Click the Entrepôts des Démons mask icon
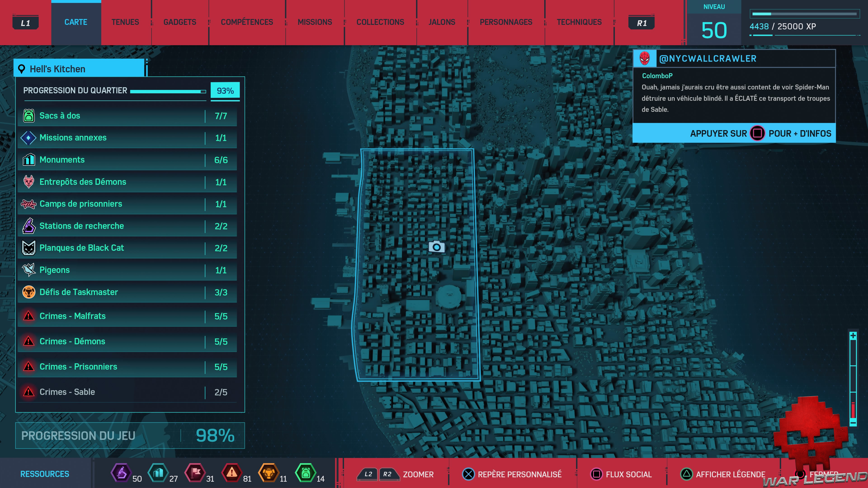 pyautogui.click(x=29, y=182)
